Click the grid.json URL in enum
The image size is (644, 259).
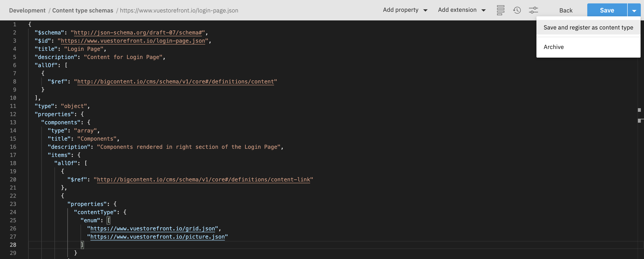coord(152,229)
